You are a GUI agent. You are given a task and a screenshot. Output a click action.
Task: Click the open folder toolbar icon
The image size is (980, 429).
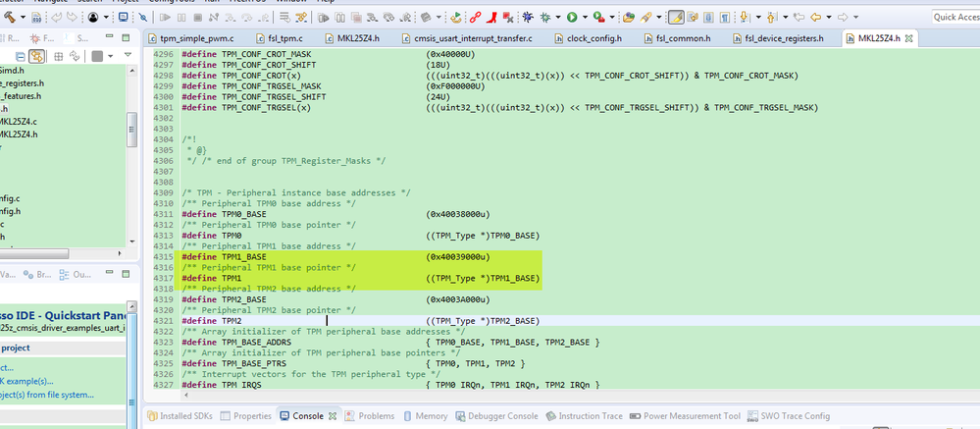tap(628, 18)
